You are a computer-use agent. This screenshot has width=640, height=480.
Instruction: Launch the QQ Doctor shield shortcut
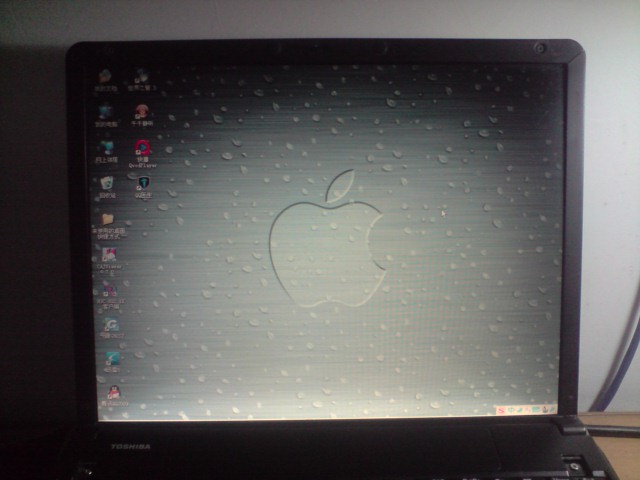(143, 187)
